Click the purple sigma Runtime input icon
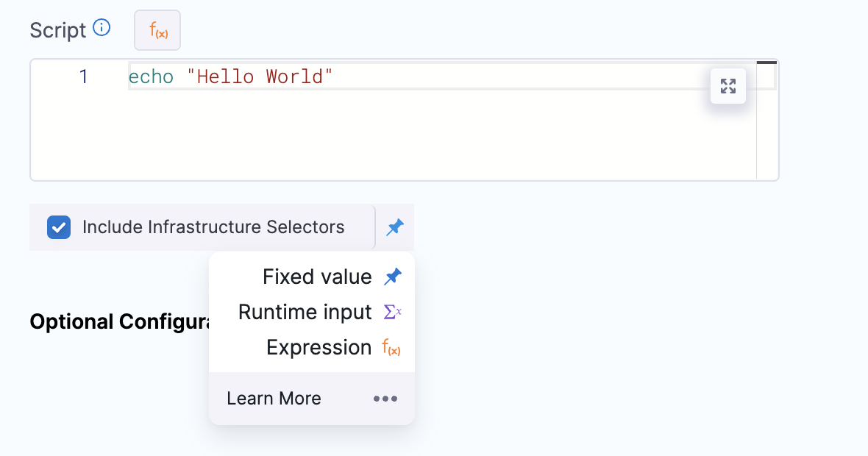The width and height of the screenshot is (868, 456). click(393, 312)
